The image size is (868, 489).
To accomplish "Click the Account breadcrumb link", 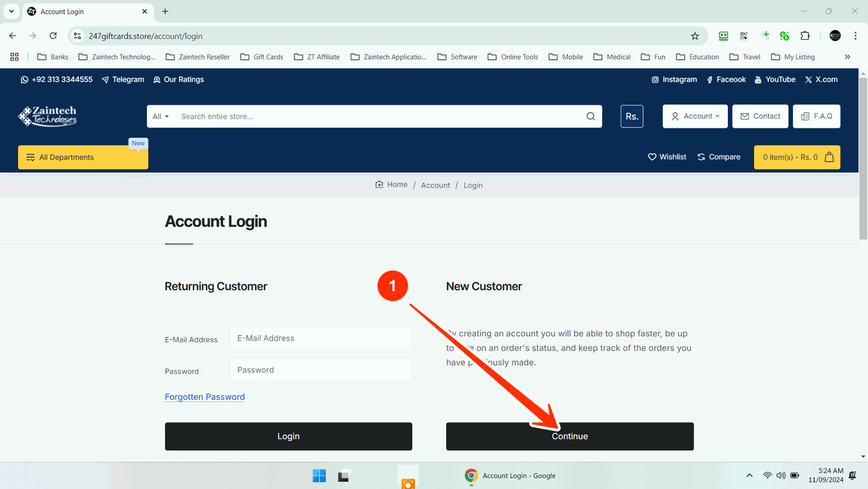I will (x=435, y=186).
